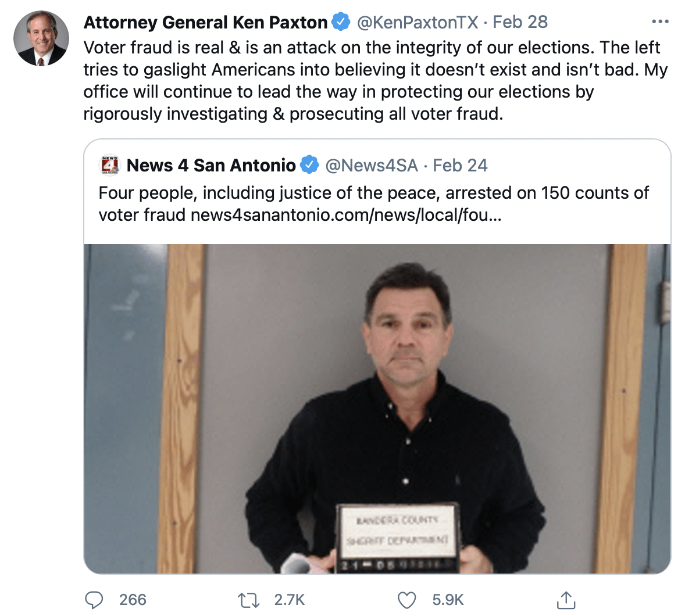The width and height of the screenshot is (685, 616).
Task: Click the News 4 San Antonio logo
Action: click(110, 165)
